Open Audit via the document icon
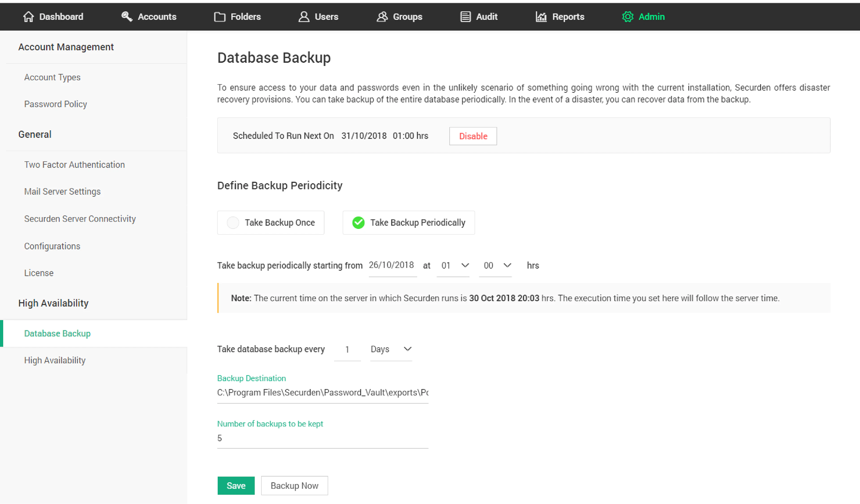 click(464, 16)
